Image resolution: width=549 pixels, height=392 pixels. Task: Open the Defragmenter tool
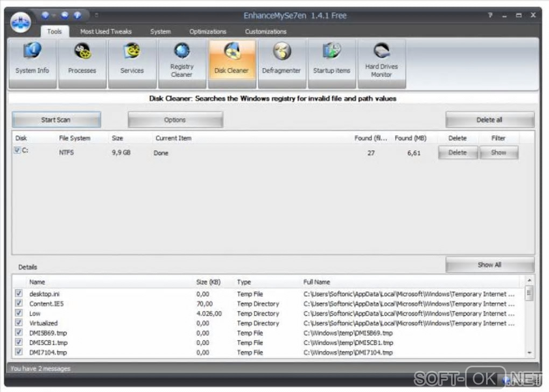pos(281,63)
